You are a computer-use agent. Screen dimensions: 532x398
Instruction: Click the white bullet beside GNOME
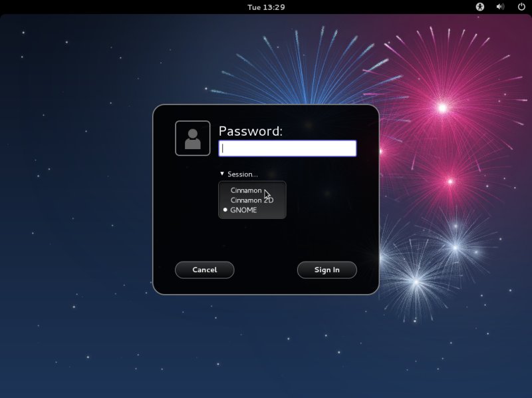pyautogui.click(x=225, y=210)
